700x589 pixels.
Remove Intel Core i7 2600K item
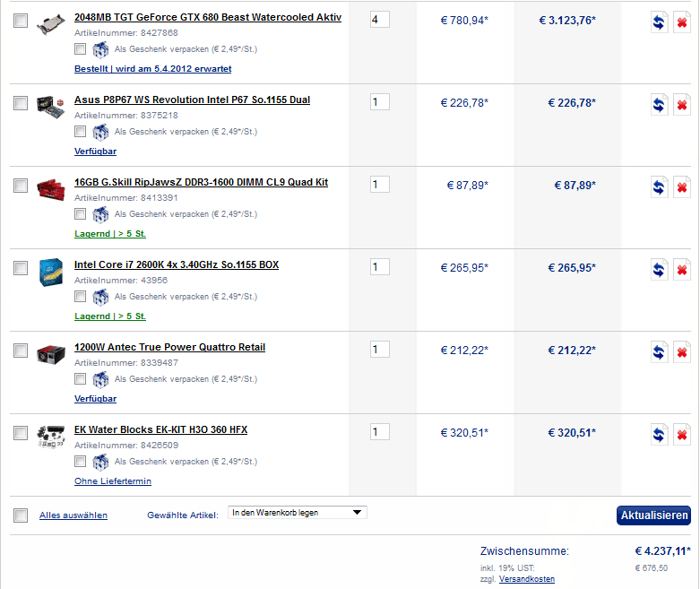pyautogui.click(x=682, y=270)
